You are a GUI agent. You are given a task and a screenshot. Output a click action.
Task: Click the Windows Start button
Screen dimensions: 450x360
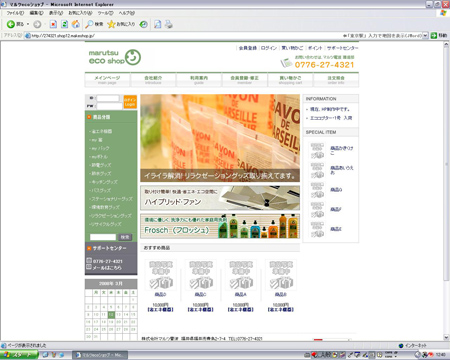point(19,355)
